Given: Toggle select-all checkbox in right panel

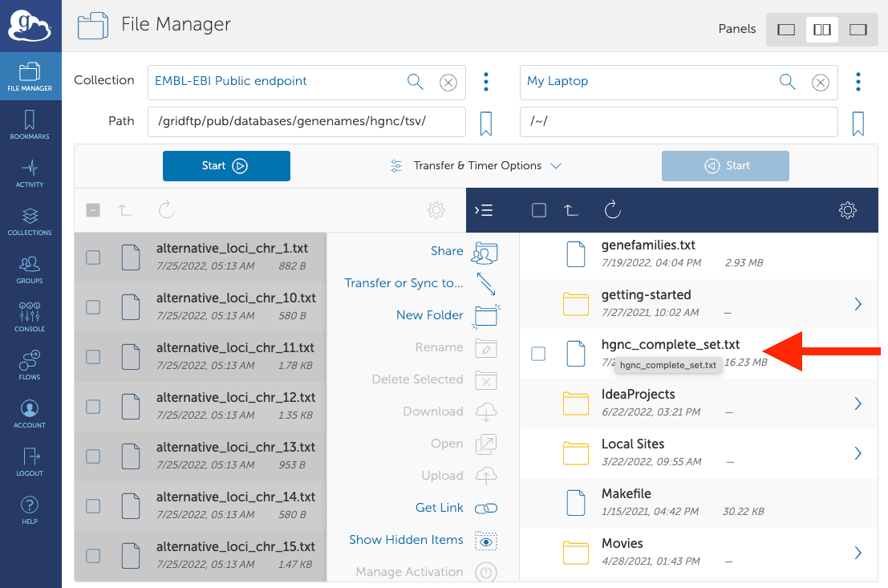Looking at the screenshot, I should pyautogui.click(x=539, y=210).
